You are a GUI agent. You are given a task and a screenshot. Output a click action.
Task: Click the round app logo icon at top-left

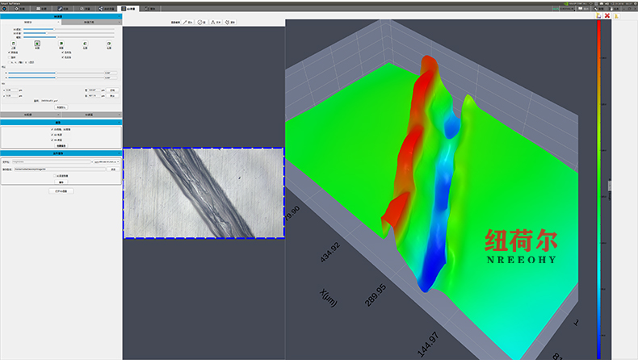point(5,9)
